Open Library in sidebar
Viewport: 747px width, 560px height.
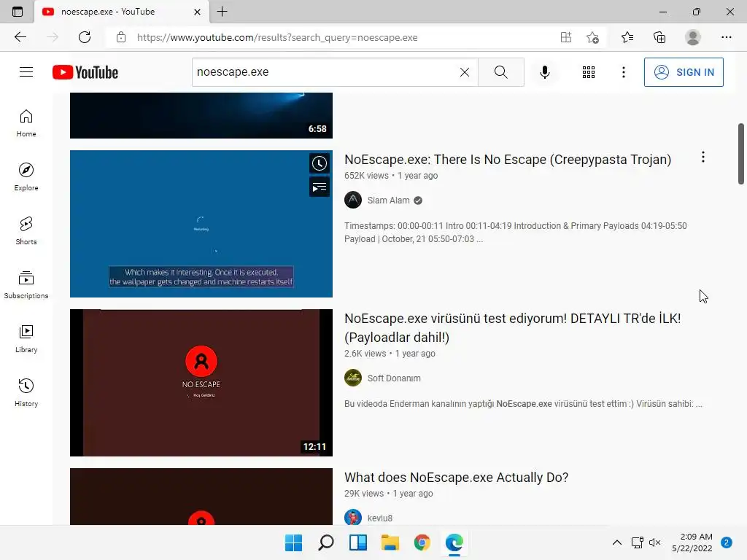click(26, 338)
